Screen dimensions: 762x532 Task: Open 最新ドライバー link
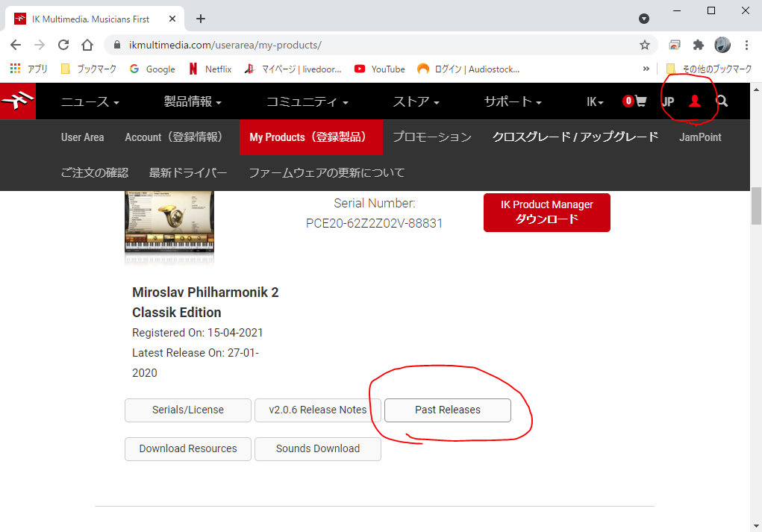click(x=188, y=173)
